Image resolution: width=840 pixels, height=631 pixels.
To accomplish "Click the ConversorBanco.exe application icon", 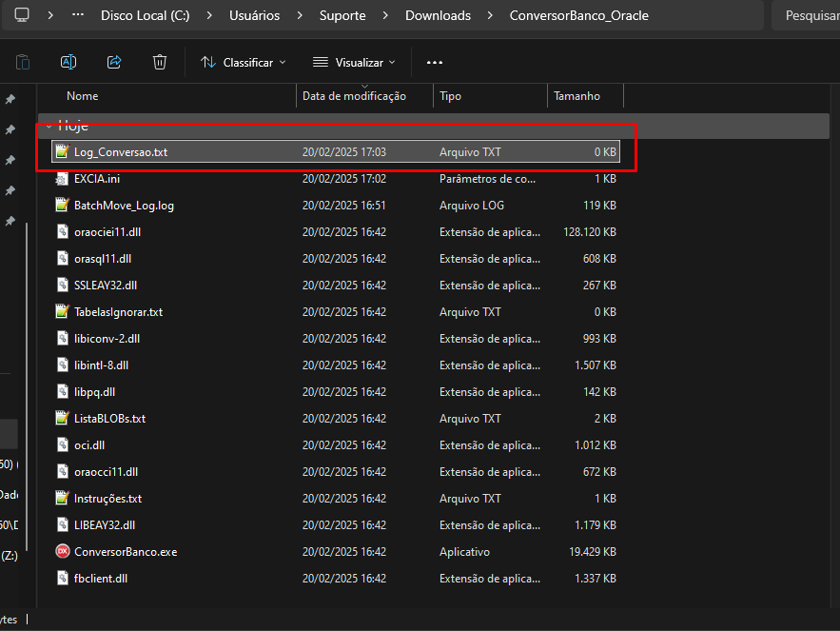I will (x=63, y=552).
